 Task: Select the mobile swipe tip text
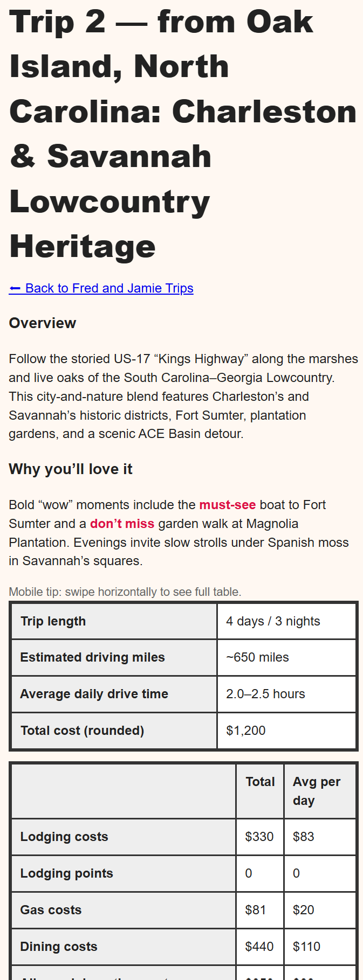(126, 591)
